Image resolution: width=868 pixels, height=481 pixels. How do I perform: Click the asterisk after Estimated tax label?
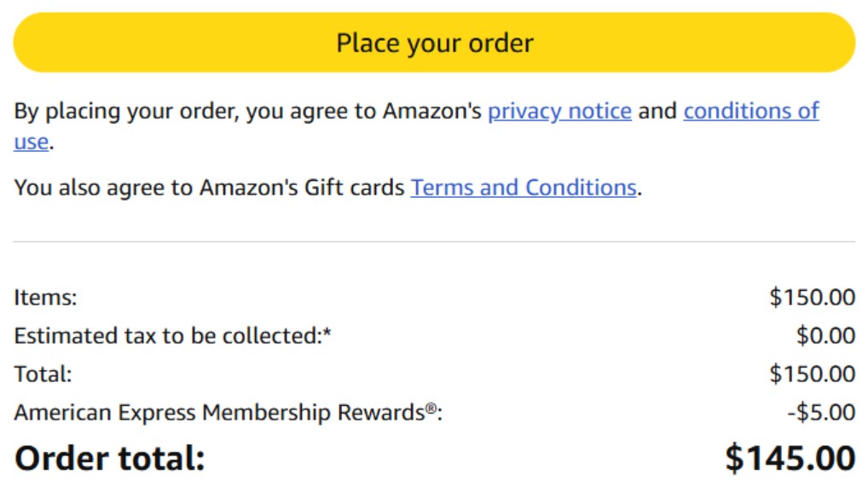(x=327, y=333)
